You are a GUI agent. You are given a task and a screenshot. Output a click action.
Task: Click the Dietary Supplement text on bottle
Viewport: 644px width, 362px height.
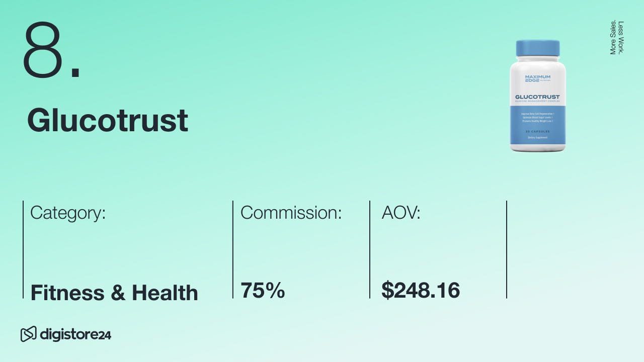(x=537, y=137)
